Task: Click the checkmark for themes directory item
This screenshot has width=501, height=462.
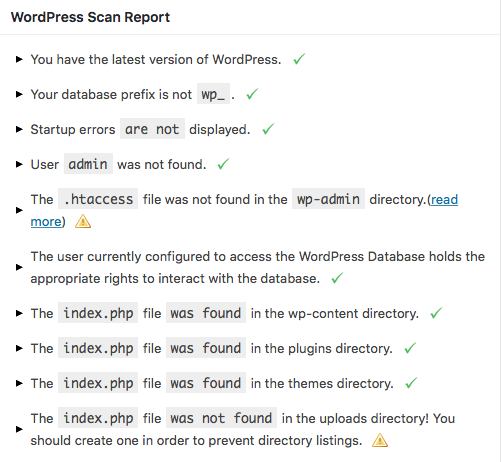Action: click(x=411, y=383)
